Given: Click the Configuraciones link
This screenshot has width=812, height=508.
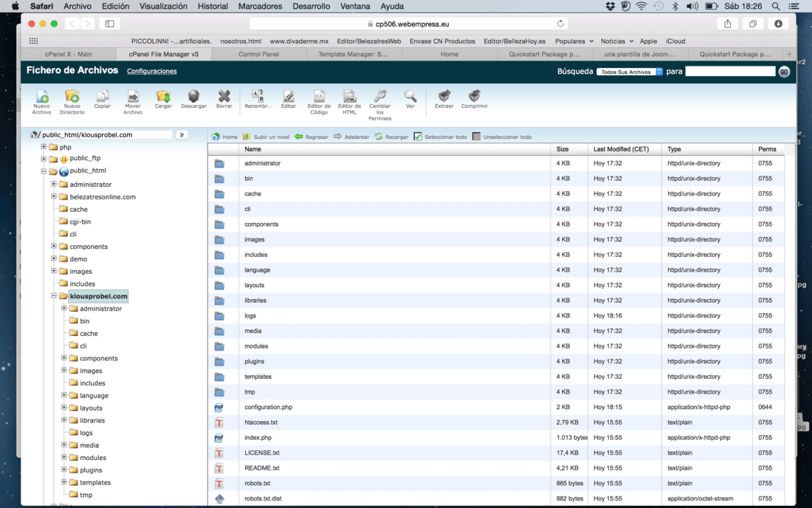Looking at the screenshot, I should (151, 71).
